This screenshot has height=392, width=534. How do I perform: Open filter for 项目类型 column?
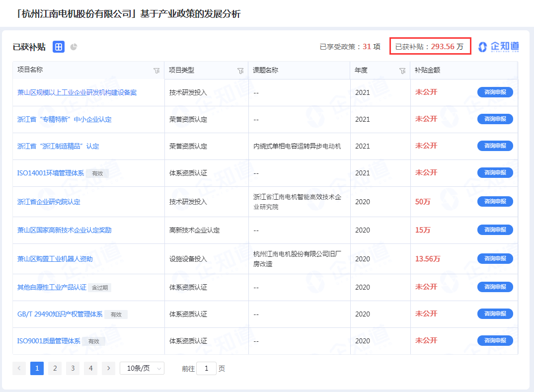(240, 71)
